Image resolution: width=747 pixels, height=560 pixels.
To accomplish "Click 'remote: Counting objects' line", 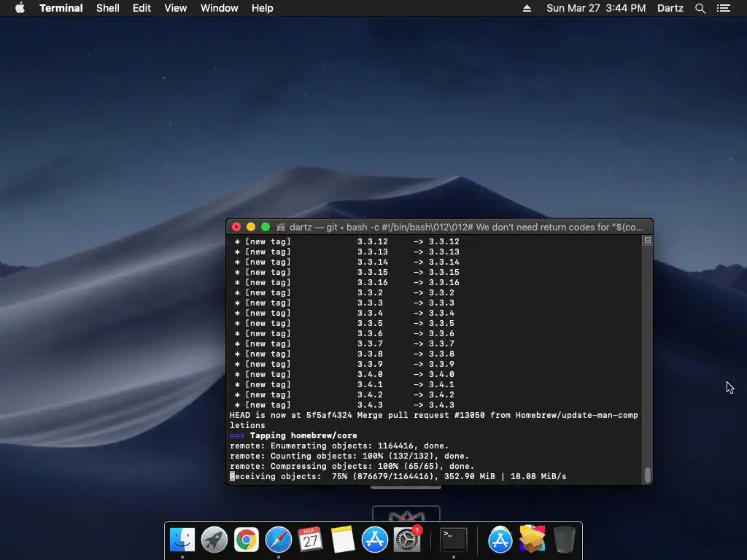I will [x=349, y=456].
